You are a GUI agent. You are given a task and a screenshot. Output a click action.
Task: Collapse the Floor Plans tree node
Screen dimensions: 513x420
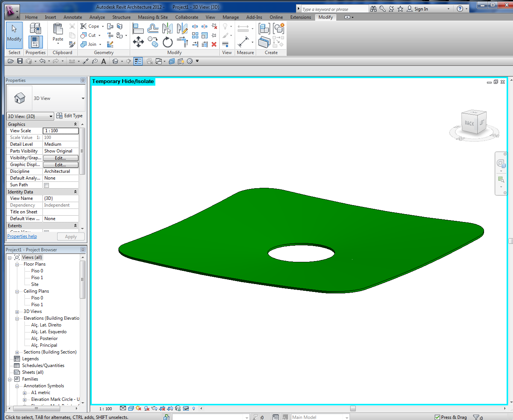tap(17, 264)
